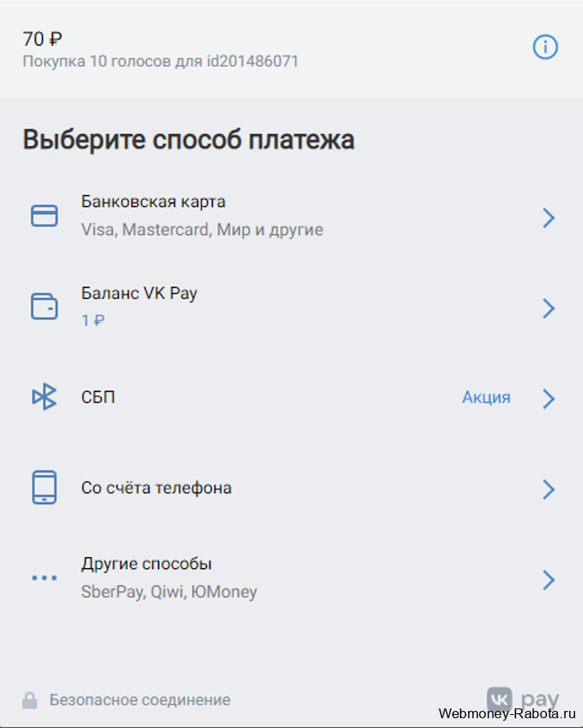Screen dimensions: 583x728
Task: Select Банковская карта payment method
Action: pyautogui.click(x=291, y=216)
